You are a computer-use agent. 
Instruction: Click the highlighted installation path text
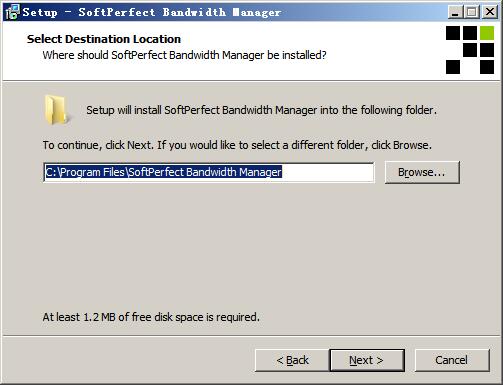click(x=163, y=172)
